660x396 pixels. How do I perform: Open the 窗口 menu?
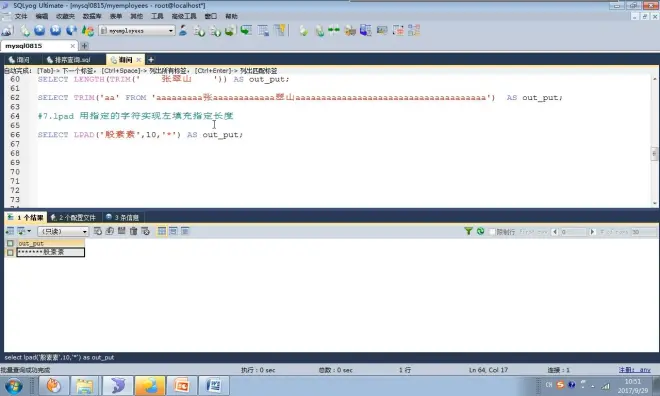(210, 16)
